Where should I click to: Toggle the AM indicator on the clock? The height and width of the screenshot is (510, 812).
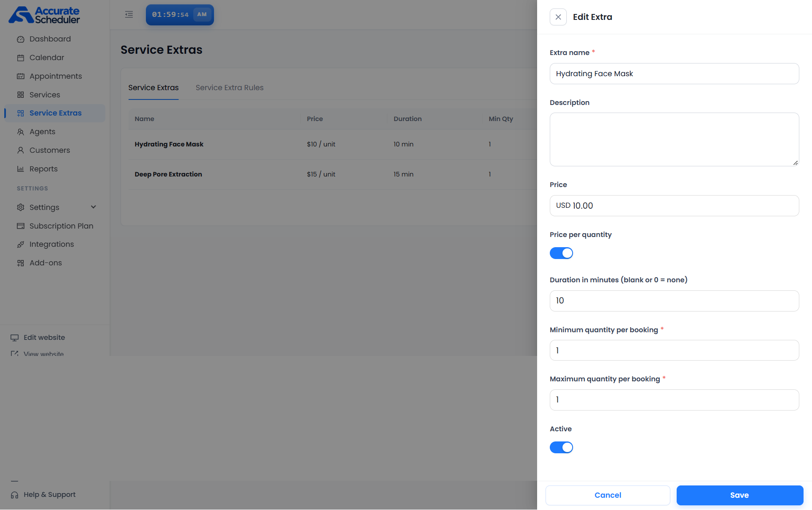coord(202,15)
